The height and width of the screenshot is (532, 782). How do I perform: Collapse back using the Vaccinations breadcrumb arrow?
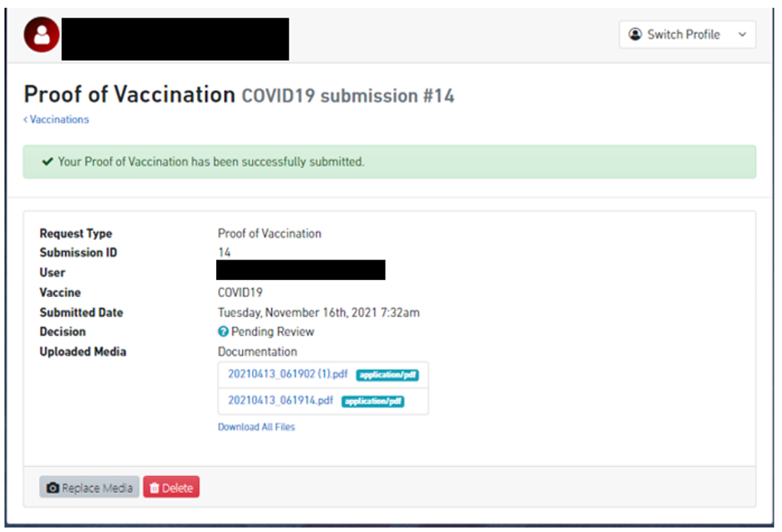tap(26, 119)
